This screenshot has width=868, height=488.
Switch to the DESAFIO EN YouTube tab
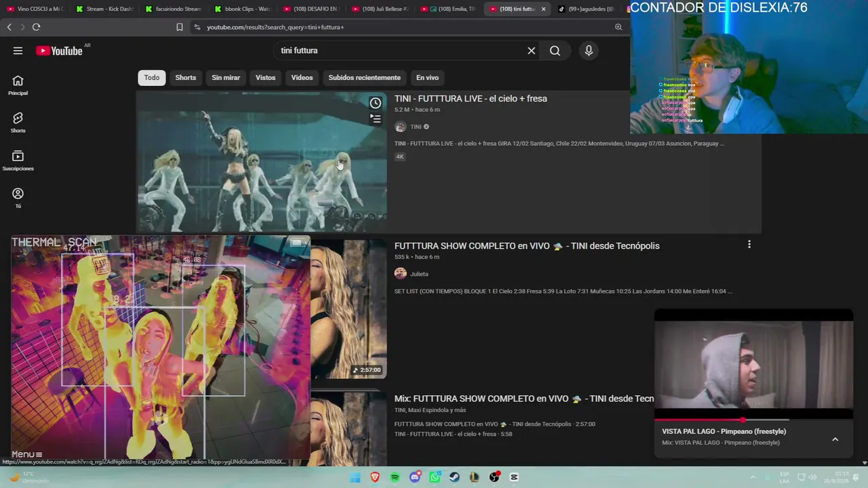point(311,9)
